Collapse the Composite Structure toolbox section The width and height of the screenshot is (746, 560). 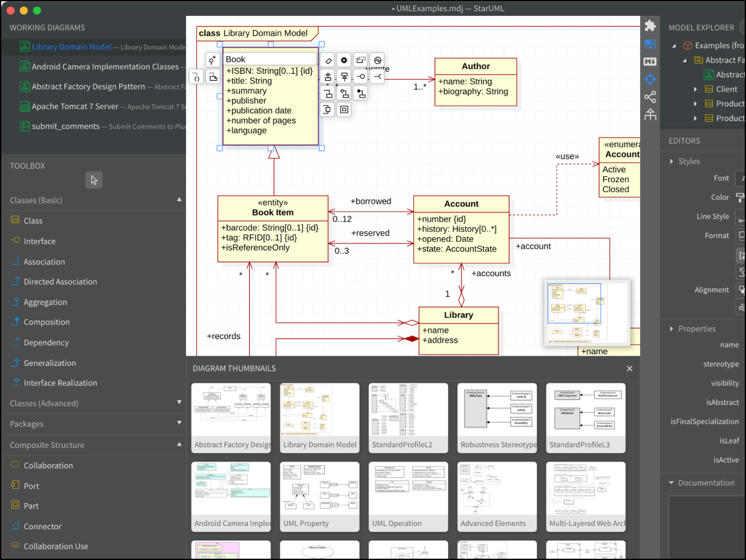[179, 445]
